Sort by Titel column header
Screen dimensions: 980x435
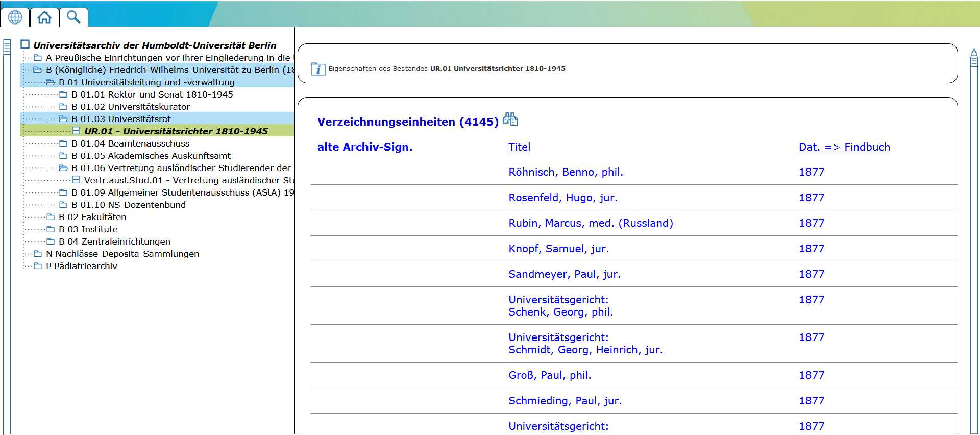coord(519,147)
